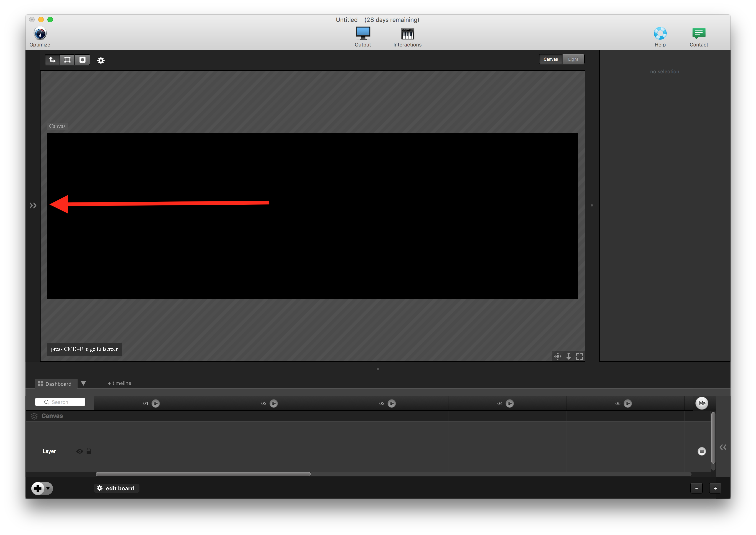Select the corner warp rectangle tool
Viewport: 756px width, 535px height.
[x=67, y=60]
